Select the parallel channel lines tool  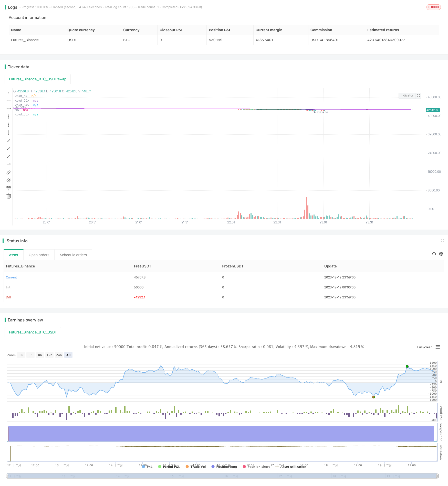pyautogui.click(x=9, y=172)
